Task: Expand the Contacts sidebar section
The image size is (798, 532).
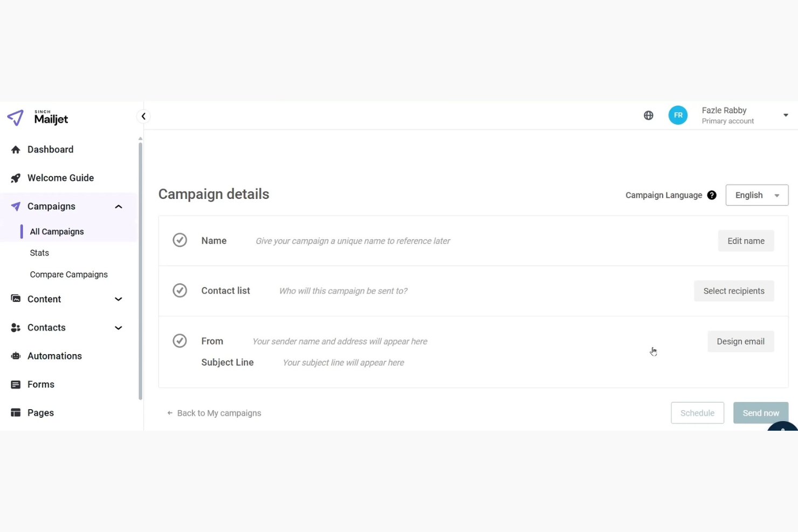Action: (x=118, y=328)
